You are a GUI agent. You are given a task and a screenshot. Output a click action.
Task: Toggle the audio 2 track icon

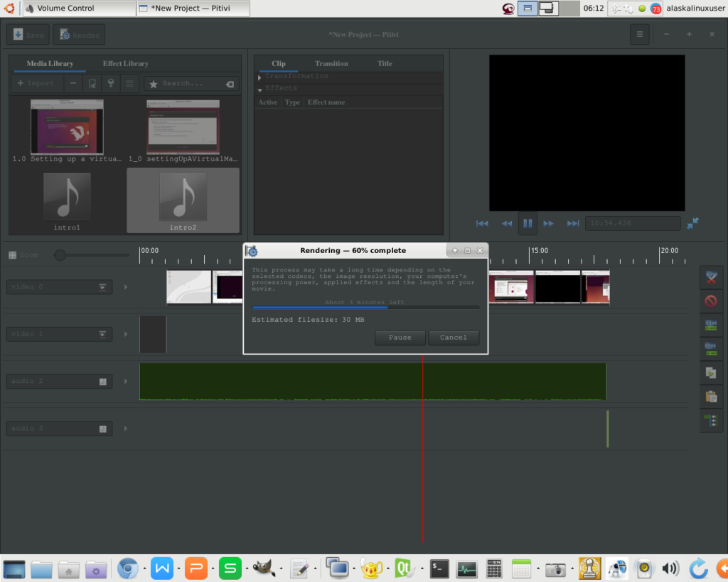click(x=102, y=382)
